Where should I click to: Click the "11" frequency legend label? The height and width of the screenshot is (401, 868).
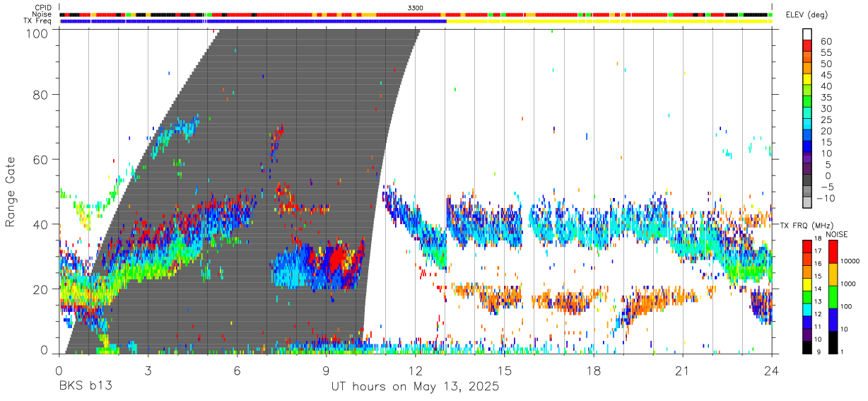tap(818, 327)
